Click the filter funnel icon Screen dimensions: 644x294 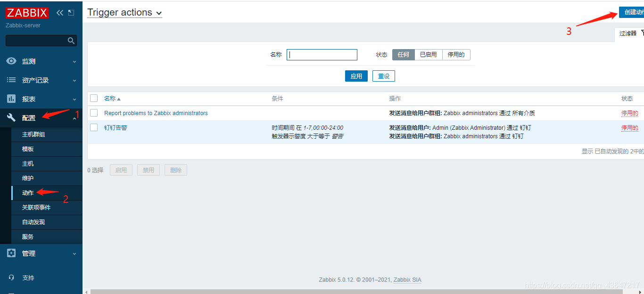click(642, 33)
